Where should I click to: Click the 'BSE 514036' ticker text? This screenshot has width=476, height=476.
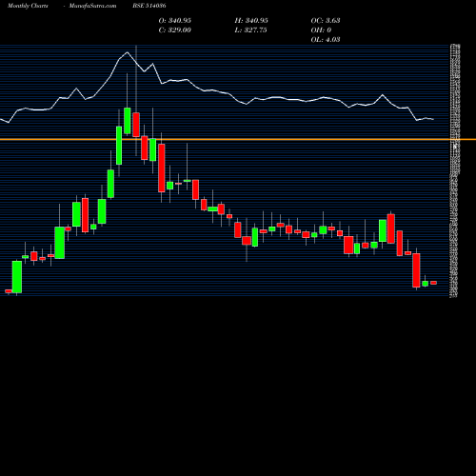[149, 6]
